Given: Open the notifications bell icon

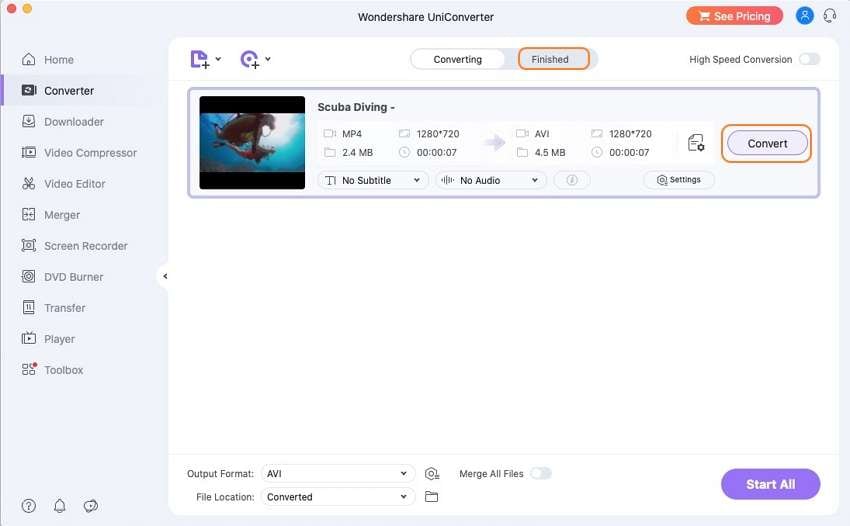Looking at the screenshot, I should pos(60,506).
